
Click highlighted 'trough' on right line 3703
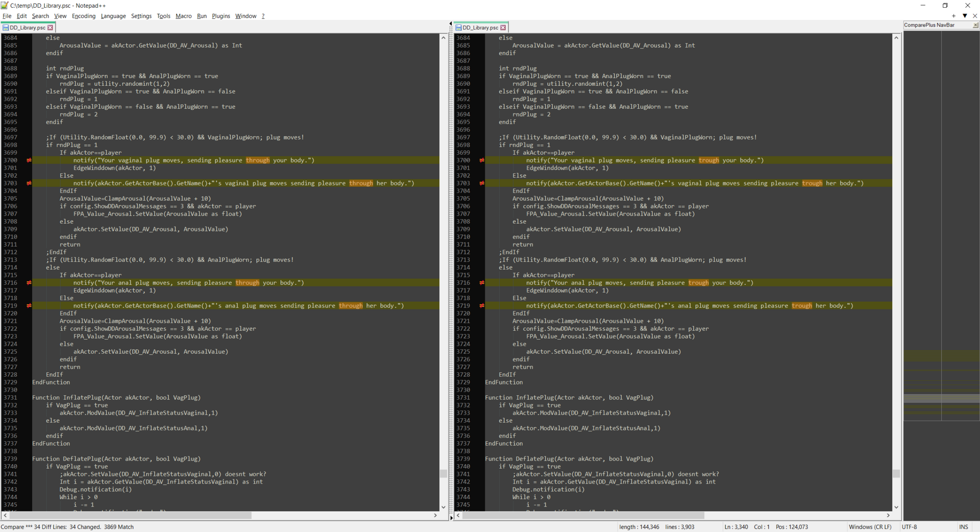tap(812, 183)
